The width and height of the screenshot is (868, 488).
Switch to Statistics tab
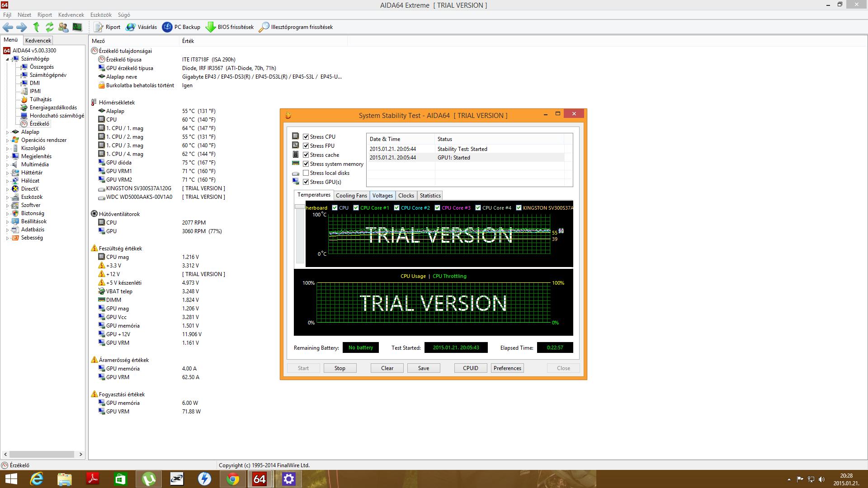tap(430, 196)
